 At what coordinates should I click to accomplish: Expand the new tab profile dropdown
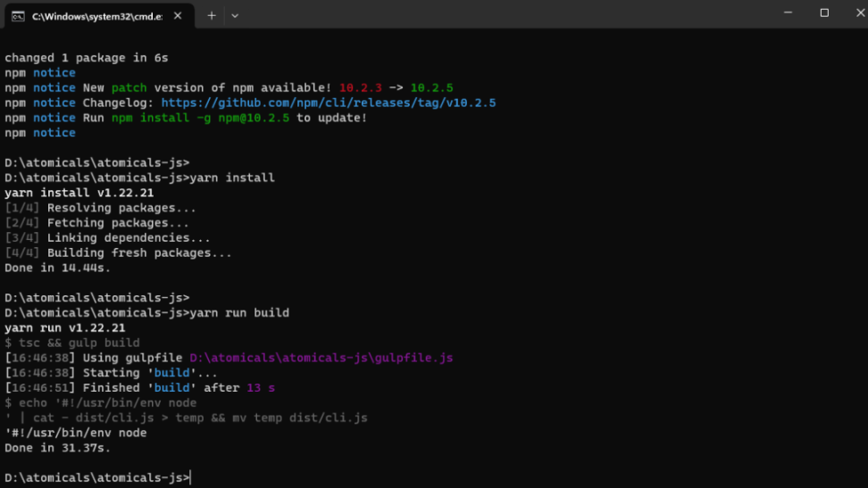(235, 15)
